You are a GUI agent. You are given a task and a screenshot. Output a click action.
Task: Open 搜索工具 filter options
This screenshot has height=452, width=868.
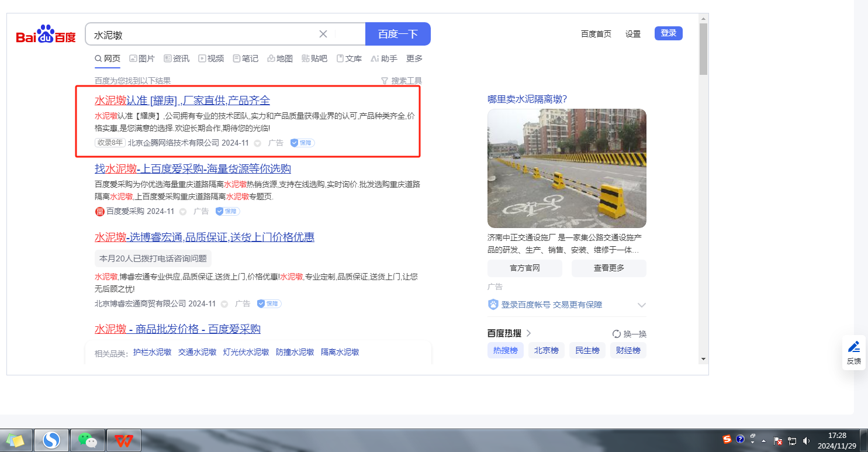(x=401, y=81)
